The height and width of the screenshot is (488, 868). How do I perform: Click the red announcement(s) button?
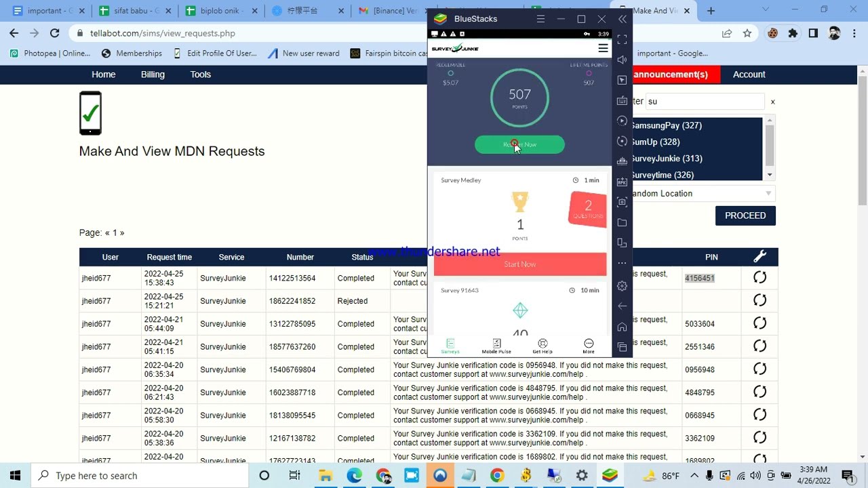click(675, 75)
